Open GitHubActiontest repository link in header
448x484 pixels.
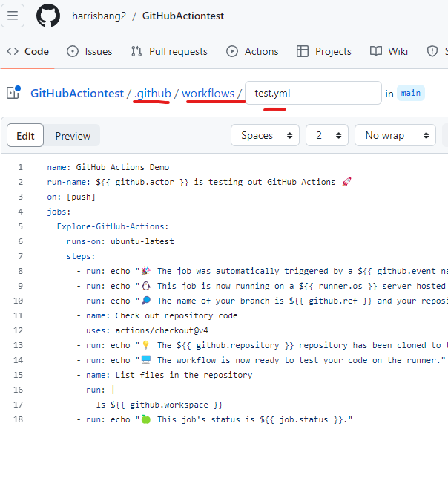coord(183,16)
